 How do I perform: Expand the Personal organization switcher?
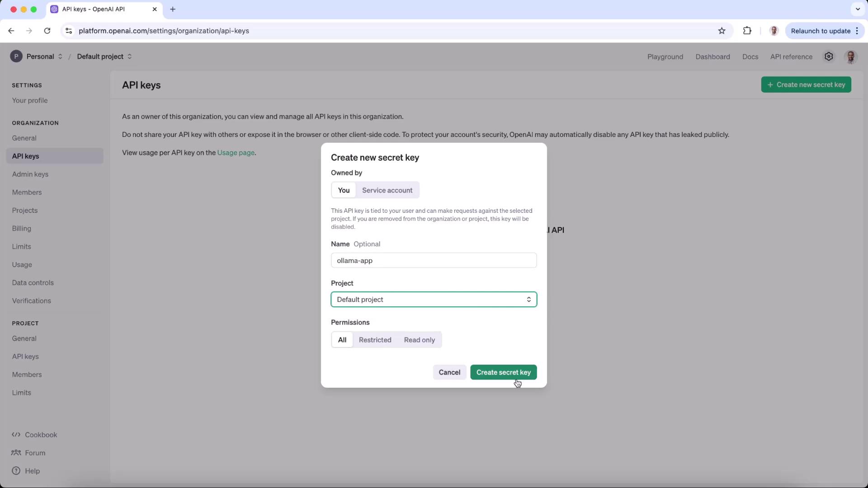pyautogui.click(x=37, y=56)
